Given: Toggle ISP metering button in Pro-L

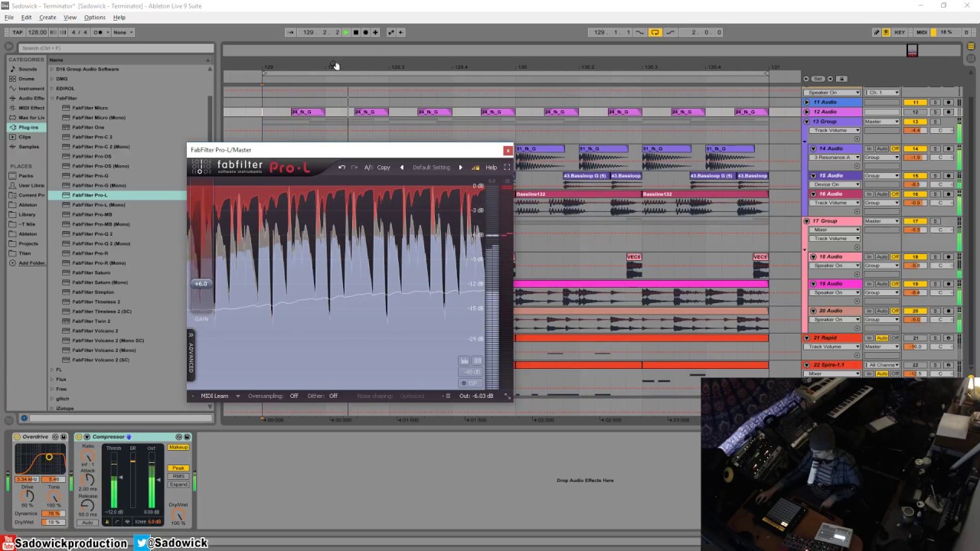Looking at the screenshot, I should click(x=472, y=383).
